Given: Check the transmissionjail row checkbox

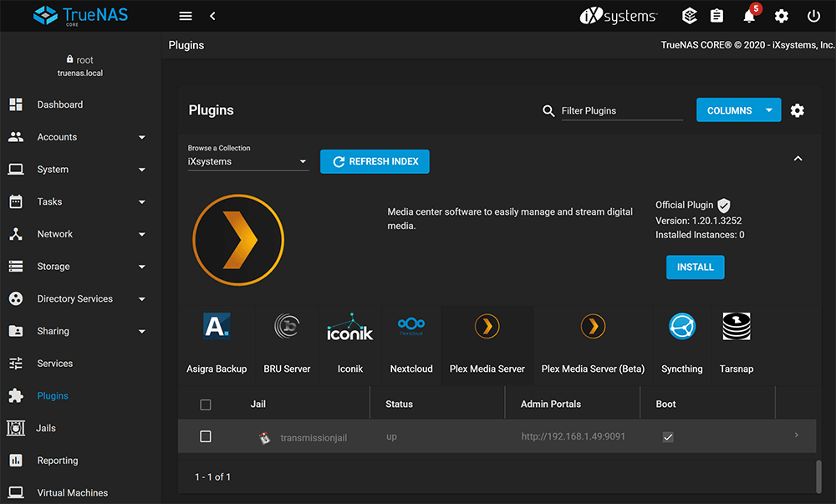Looking at the screenshot, I should click(x=206, y=436).
